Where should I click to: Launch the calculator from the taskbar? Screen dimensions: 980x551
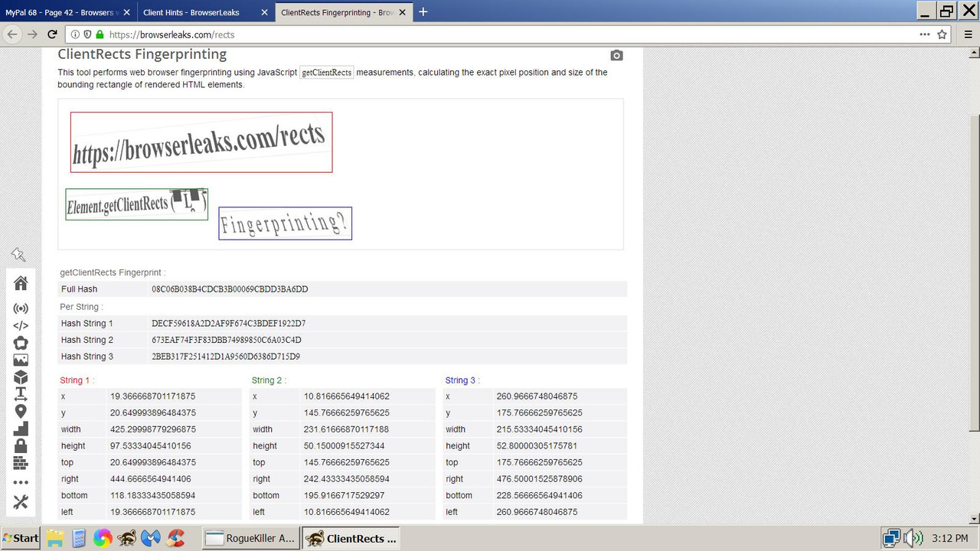tap(78, 538)
